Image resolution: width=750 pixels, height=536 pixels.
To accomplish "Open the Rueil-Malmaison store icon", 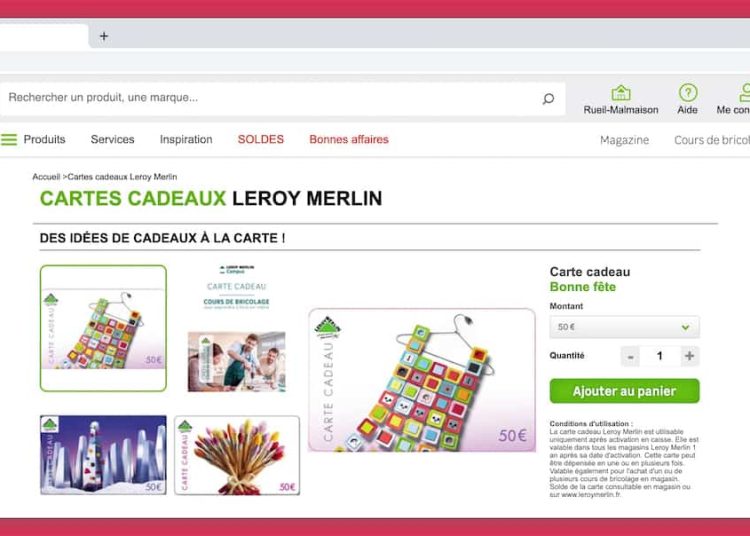I will [621, 92].
